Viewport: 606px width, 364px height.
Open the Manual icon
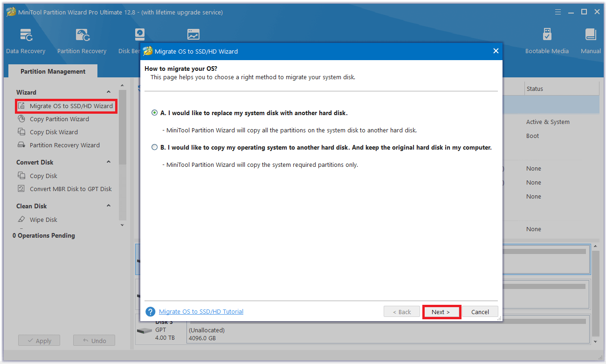coord(591,35)
